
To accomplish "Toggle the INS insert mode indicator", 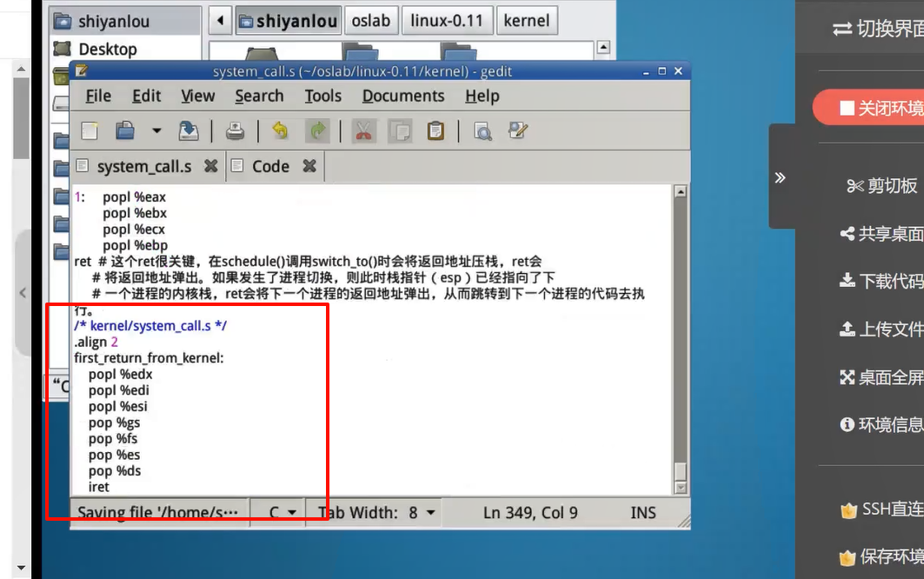I will (x=642, y=513).
